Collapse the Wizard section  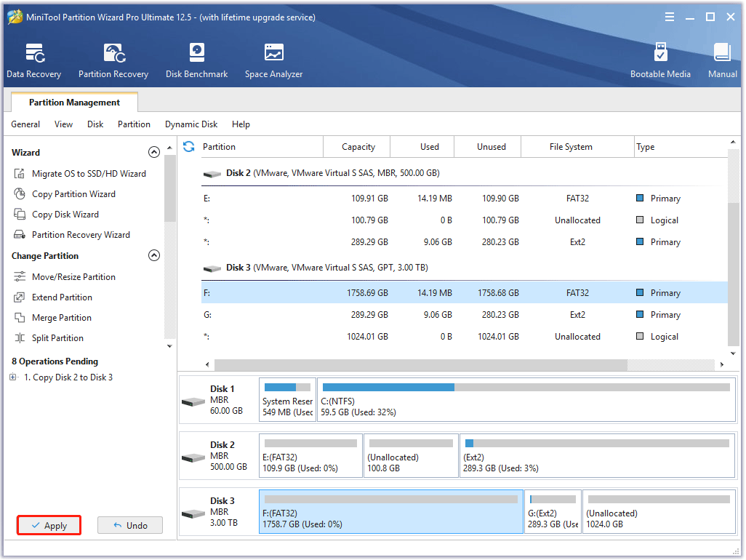(x=153, y=152)
